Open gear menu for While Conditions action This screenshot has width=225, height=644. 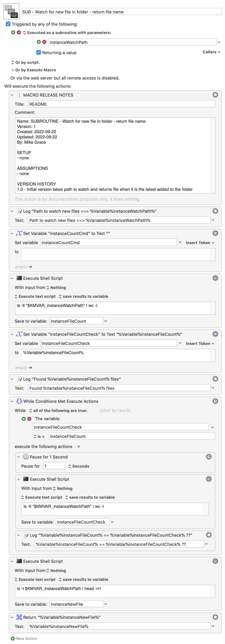pos(215,401)
